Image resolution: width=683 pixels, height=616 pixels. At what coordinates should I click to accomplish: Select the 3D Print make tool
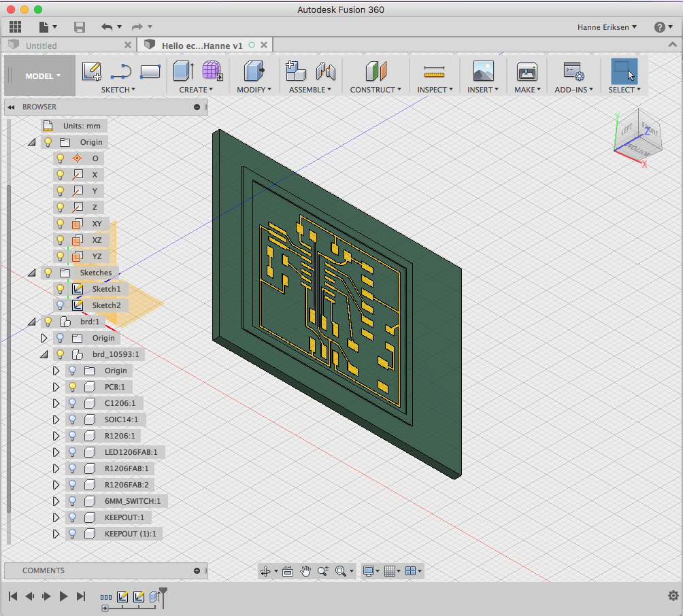click(x=527, y=71)
